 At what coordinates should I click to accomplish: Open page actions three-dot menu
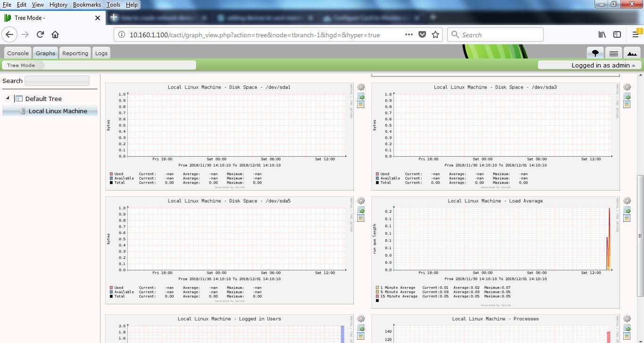click(409, 34)
